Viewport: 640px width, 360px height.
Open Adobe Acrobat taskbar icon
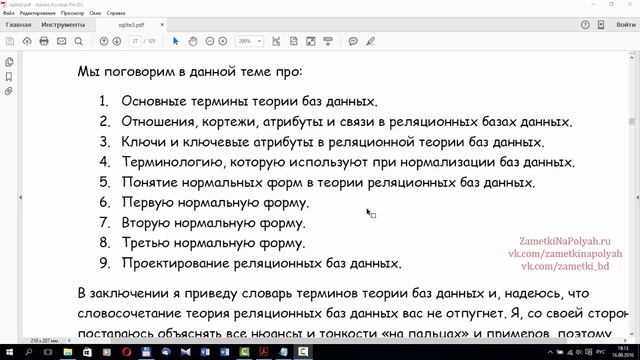tap(264, 352)
